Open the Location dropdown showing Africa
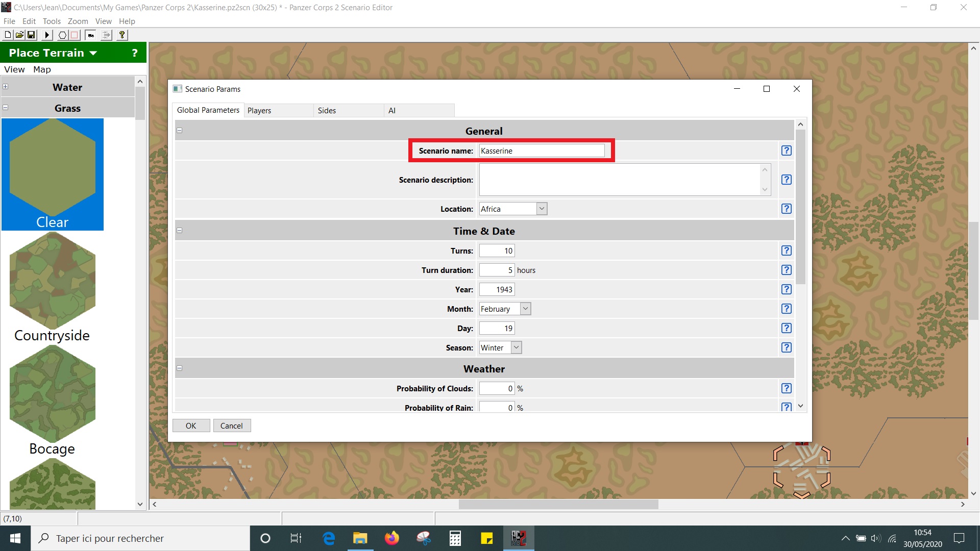The width and height of the screenshot is (980, 551). [542, 209]
